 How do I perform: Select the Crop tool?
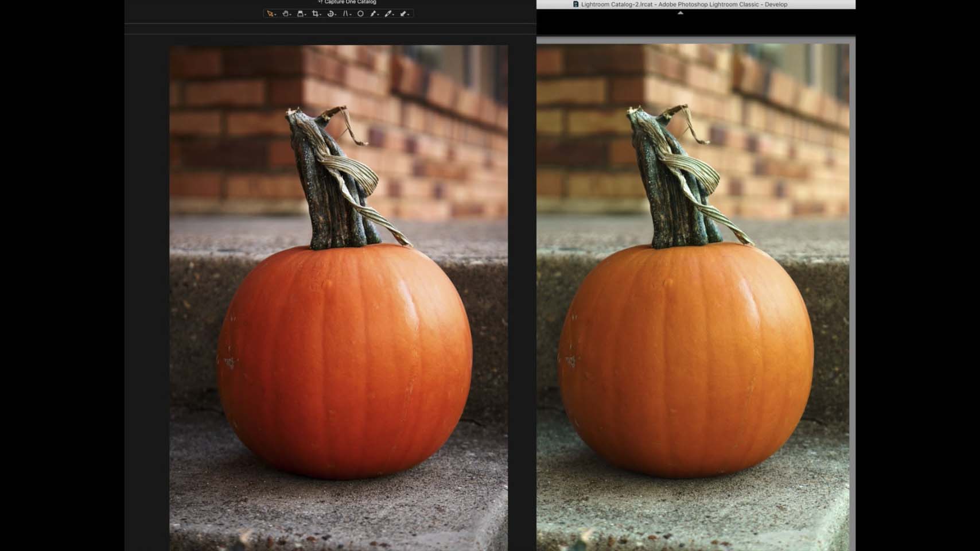[315, 14]
